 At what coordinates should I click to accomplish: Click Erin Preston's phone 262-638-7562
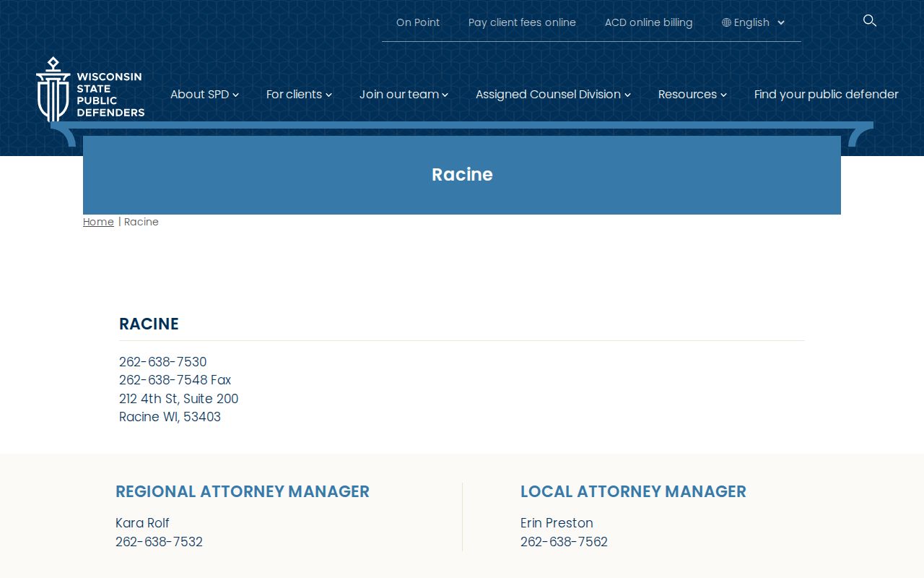(564, 542)
